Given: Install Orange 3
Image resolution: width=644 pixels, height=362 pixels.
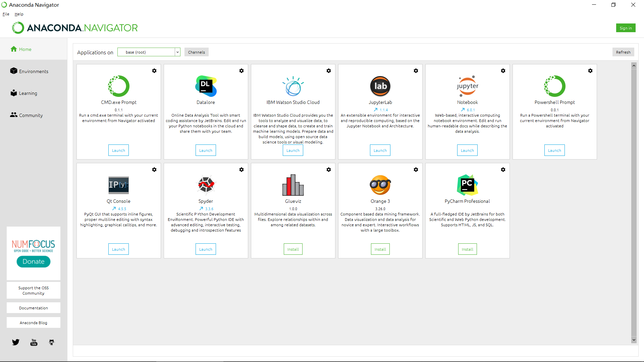Looking at the screenshot, I should [x=380, y=249].
